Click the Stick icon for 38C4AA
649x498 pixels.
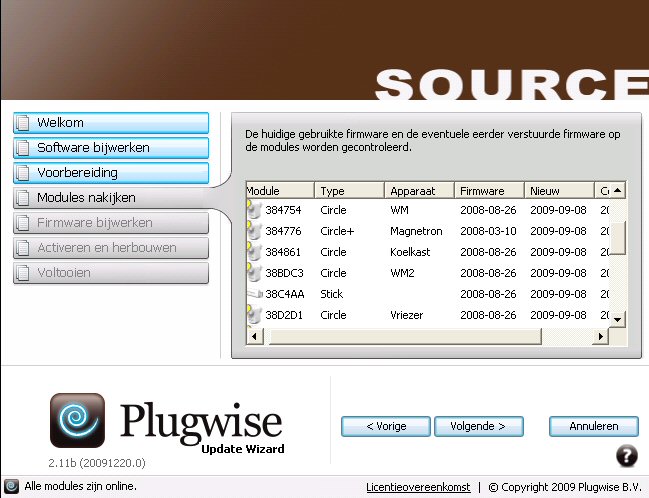pos(255,294)
